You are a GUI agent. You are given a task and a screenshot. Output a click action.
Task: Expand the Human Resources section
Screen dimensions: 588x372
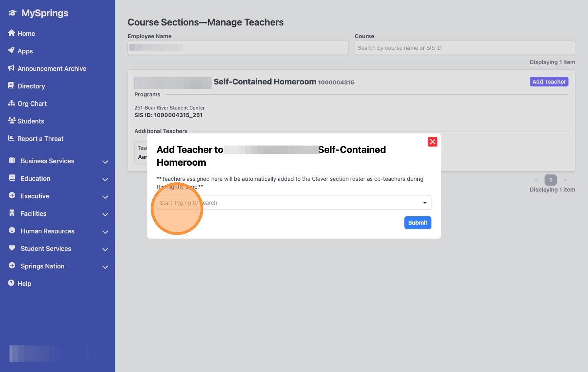point(105,232)
